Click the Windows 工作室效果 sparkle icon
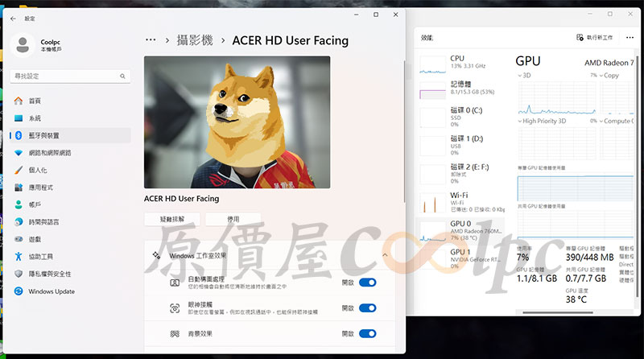Image resolution: width=644 pixels, height=359 pixels. pyautogui.click(x=156, y=255)
